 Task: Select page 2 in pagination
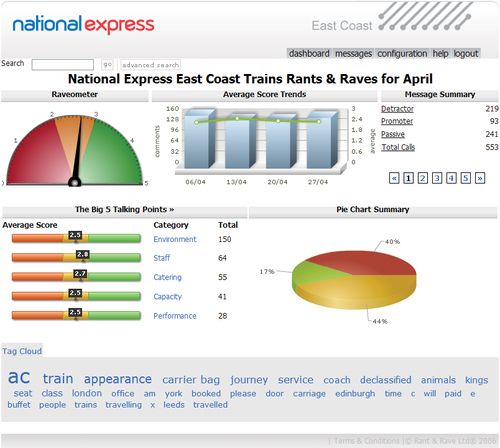[423, 178]
